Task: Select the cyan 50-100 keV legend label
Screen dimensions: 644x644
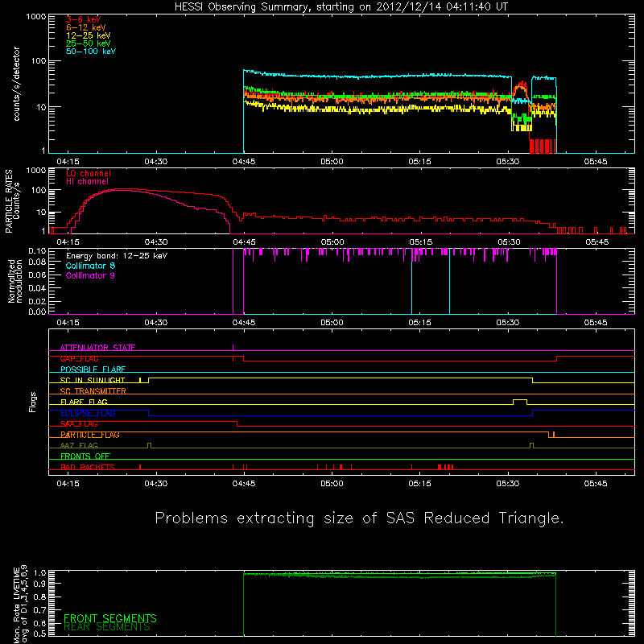Action: pos(91,52)
